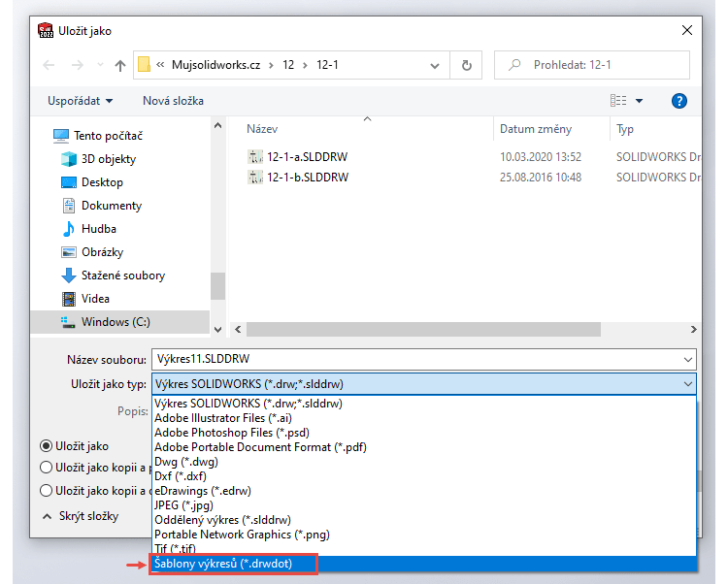Screen dimensions: 728x584
Task: Choose Dwg (*.dwg) file type
Action: (424, 462)
